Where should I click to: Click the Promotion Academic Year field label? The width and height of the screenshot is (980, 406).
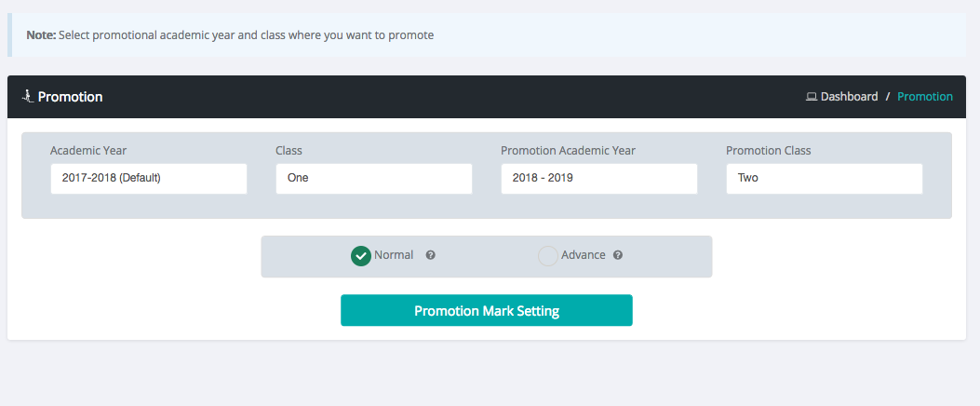(x=568, y=151)
